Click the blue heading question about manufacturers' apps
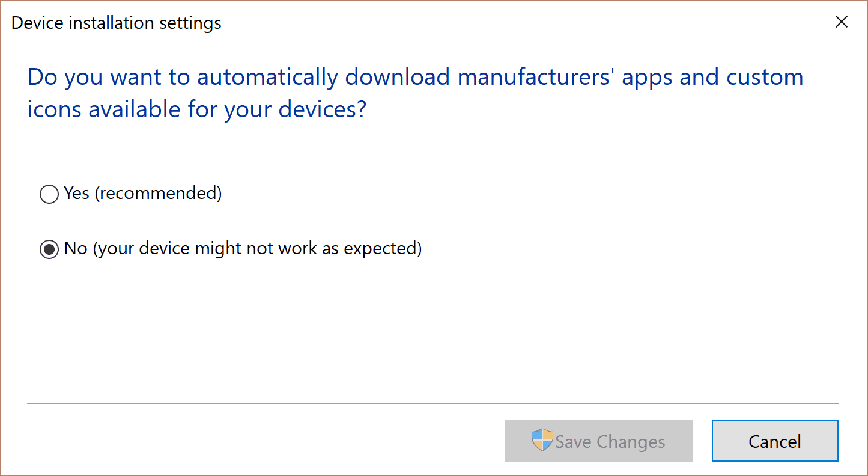868x476 pixels. 415,93
